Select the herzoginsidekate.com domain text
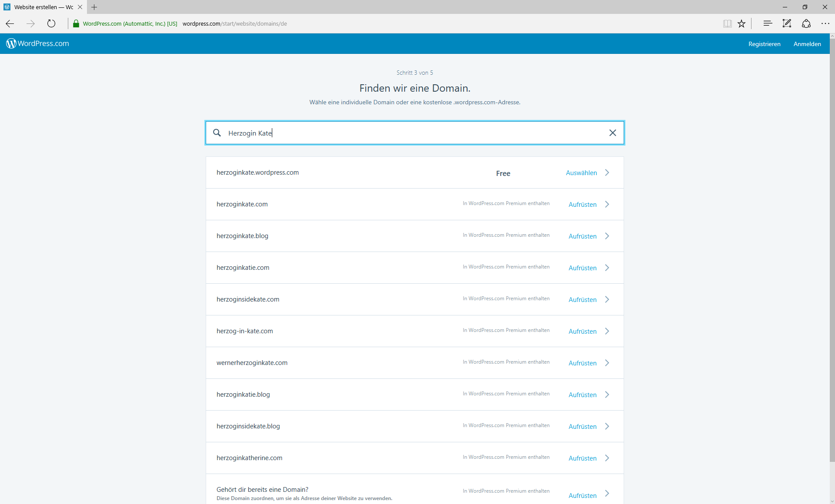Image resolution: width=835 pixels, height=504 pixels. pos(248,299)
